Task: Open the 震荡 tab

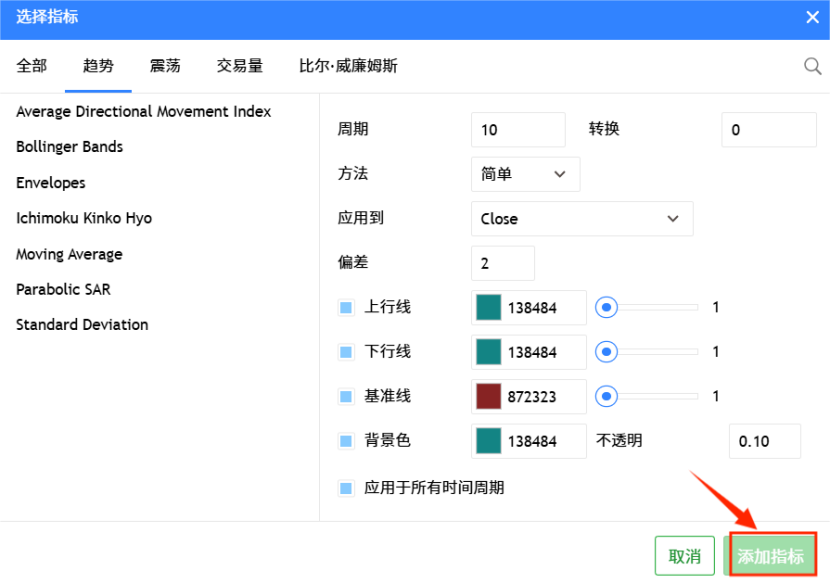Action: tap(165, 66)
